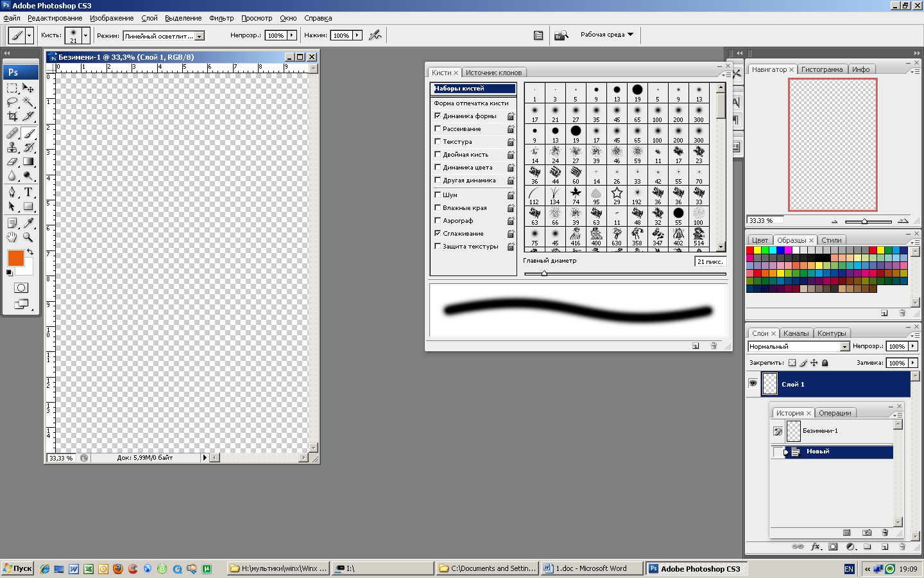
Task: Select the Magic Wand tool
Action: (x=28, y=102)
